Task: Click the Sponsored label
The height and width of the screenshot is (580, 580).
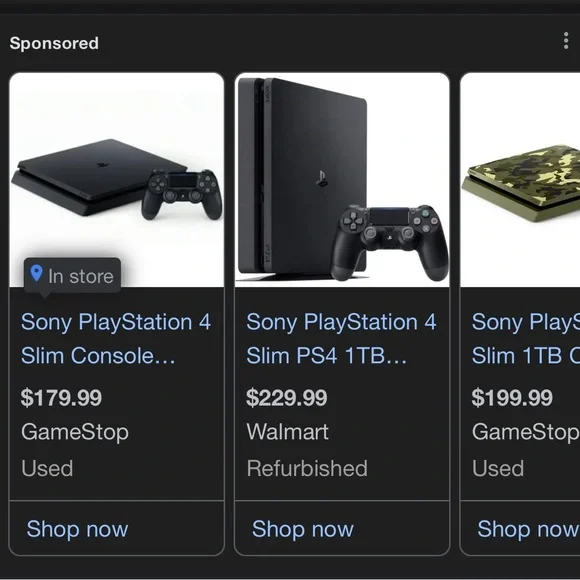Action: [x=54, y=43]
